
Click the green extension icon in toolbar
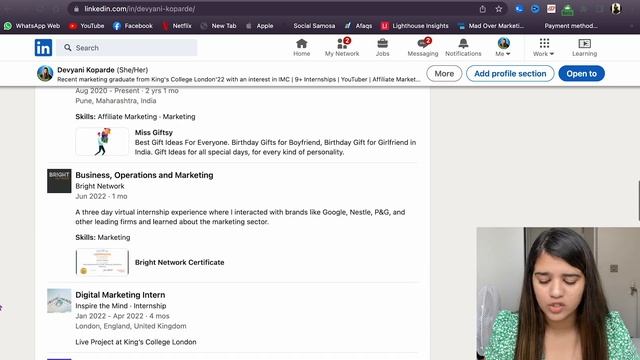pos(567,9)
